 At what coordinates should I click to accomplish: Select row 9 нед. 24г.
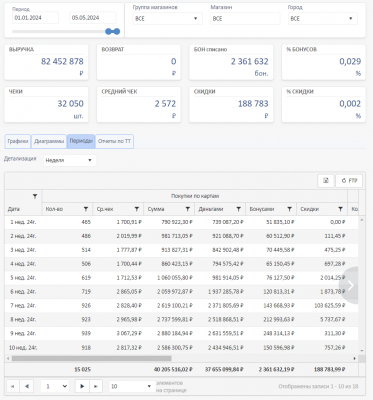(182, 333)
